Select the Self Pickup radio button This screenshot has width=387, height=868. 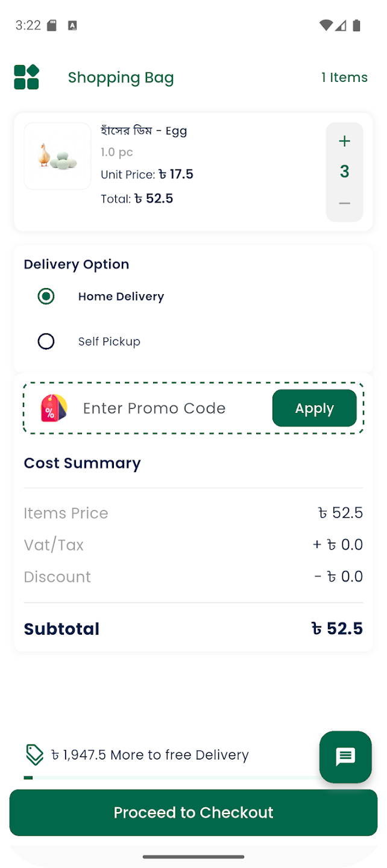(46, 342)
